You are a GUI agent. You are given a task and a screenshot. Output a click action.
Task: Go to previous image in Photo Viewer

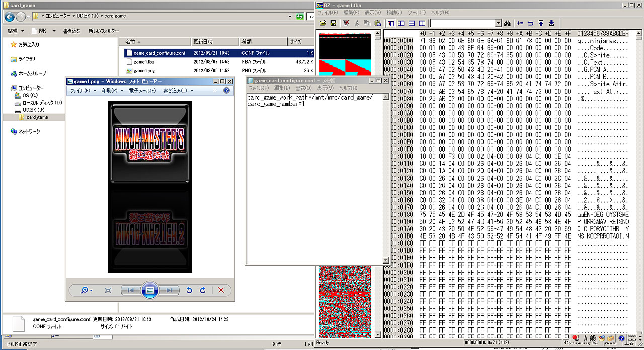(x=130, y=290)
